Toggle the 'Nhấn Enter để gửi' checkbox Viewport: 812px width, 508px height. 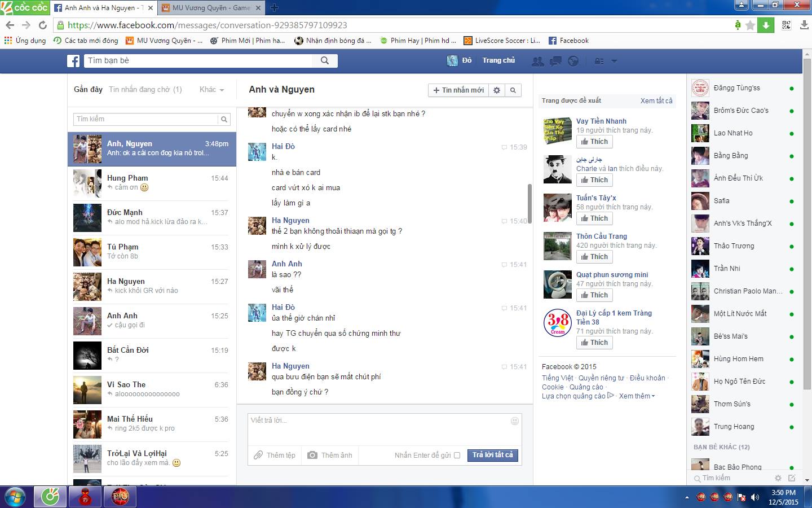click(457, 456)
